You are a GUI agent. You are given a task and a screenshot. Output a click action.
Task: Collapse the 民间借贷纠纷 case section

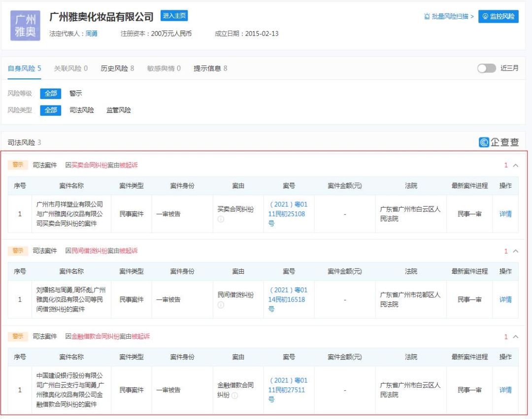(x=515, y=251)
